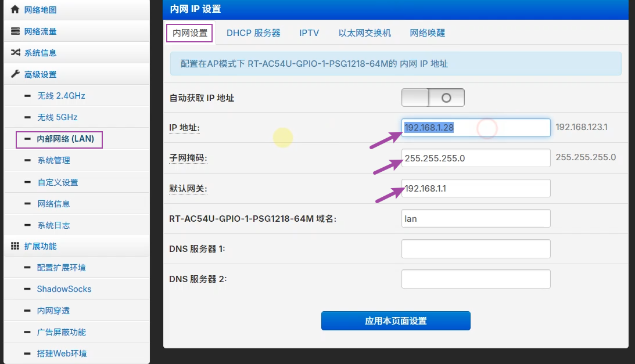Click the DNS 服务器 2 input field
This screenshot has width=635, height=364.
click(x=476, y=279)
